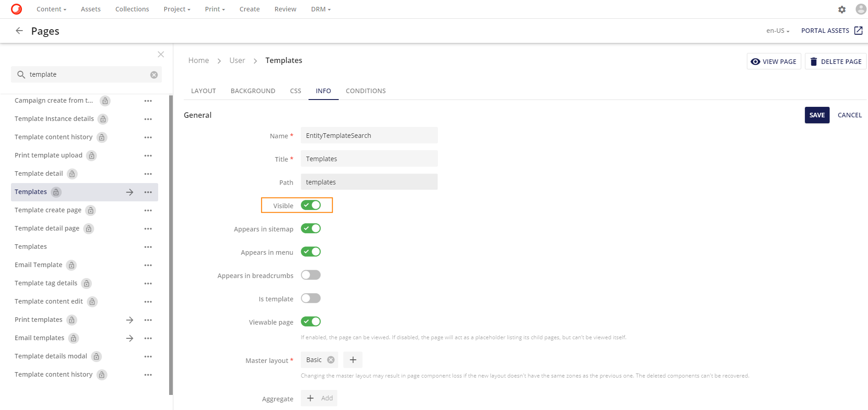868x410 pixels.
Task: Add another master layout with plus
Action: tap(353, 360)
